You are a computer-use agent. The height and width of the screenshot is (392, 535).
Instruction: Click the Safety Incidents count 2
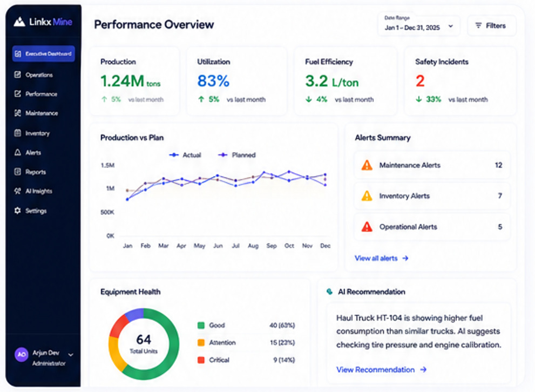tap(420, 81)
